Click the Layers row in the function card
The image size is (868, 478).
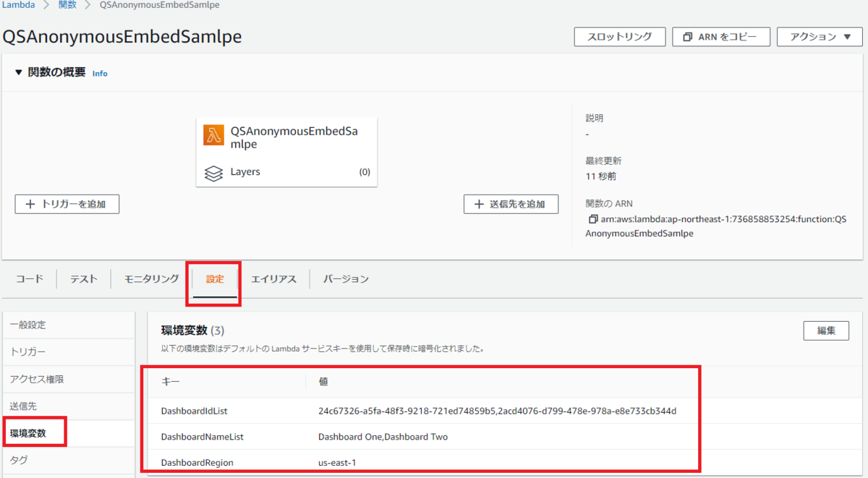tap(287, 172)
